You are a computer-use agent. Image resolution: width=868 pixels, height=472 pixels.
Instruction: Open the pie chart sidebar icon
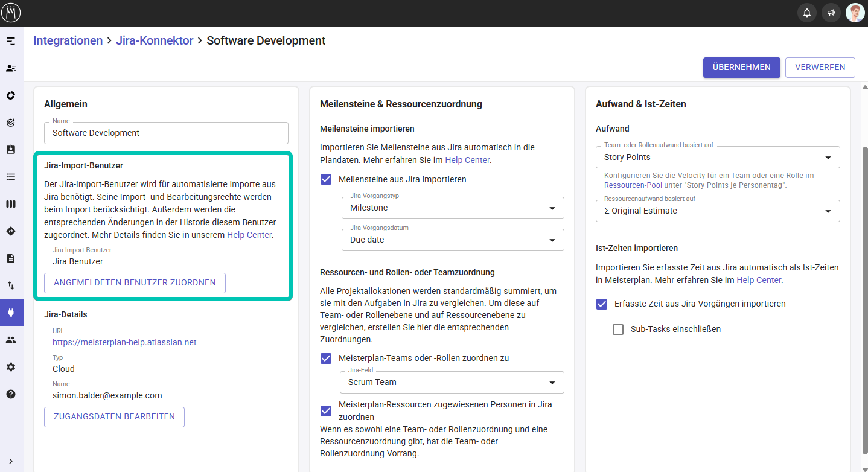[x=11, y=95]
